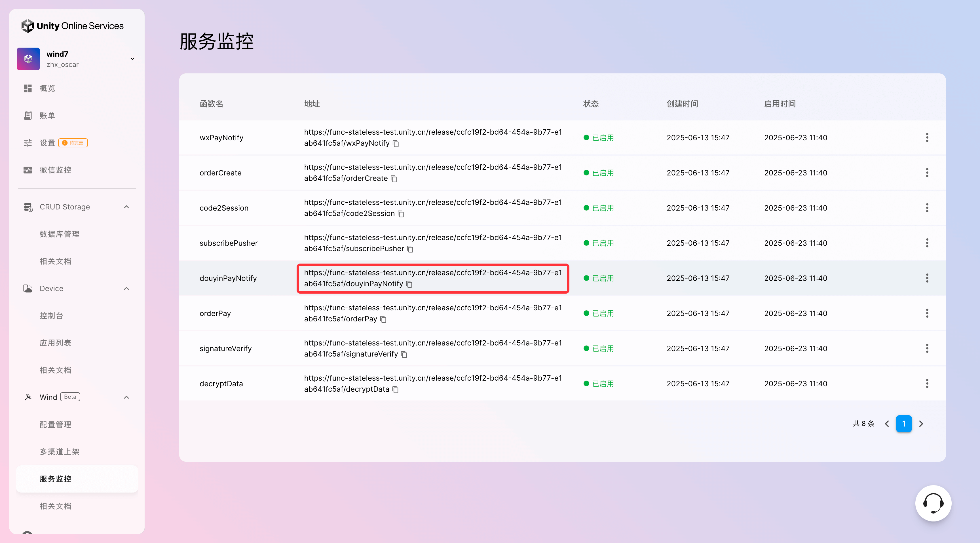Screen dimensions: 980x543
Task: Open more options for code2Session row
Action: tap(927, 208)
